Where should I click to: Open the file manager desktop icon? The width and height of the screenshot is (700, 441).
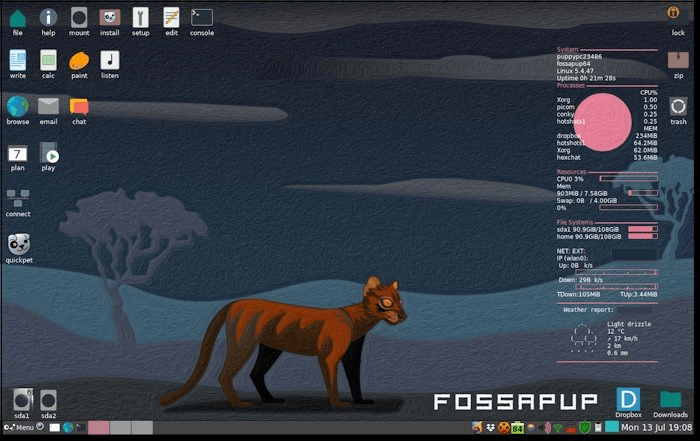[x=17, y=18]
